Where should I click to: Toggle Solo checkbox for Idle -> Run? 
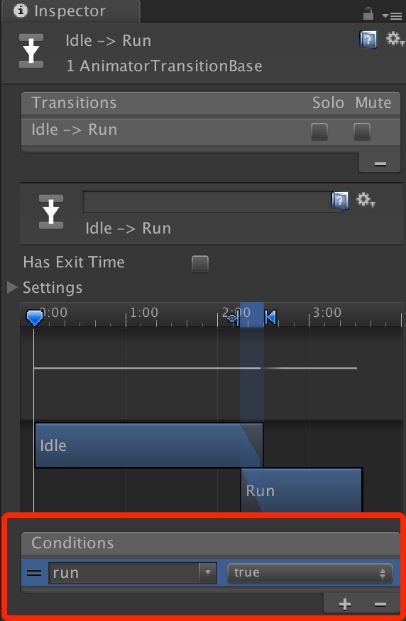[319, 132]
